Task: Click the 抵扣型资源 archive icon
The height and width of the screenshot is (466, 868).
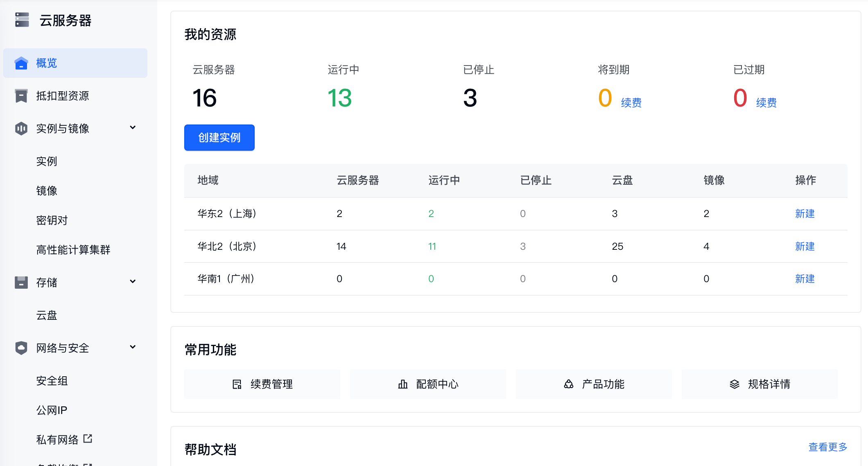Action: pos(21,96)
